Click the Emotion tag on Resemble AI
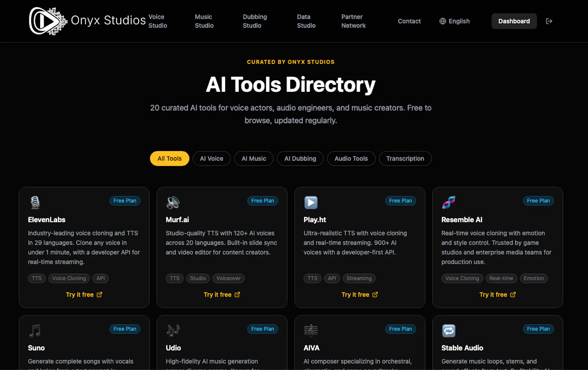This screenshot has height=370, width=588. tap(534, 279)
